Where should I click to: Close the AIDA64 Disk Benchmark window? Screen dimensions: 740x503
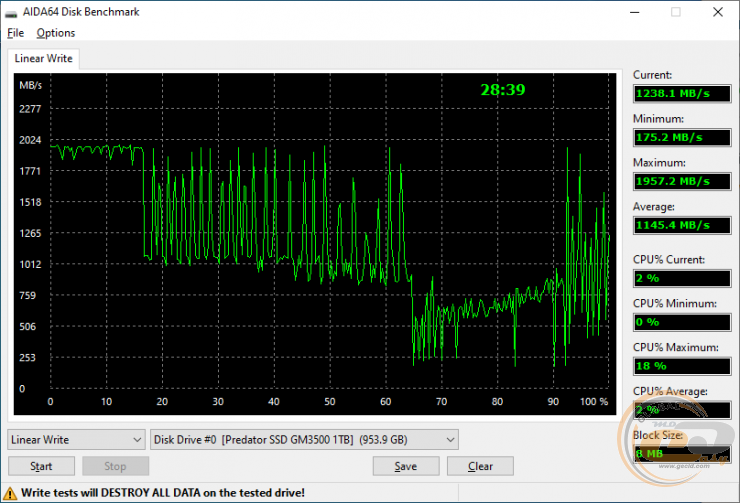718,12
